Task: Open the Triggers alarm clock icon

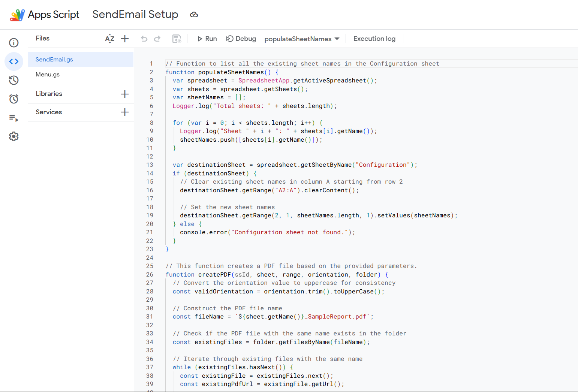Action: (14, 99)
